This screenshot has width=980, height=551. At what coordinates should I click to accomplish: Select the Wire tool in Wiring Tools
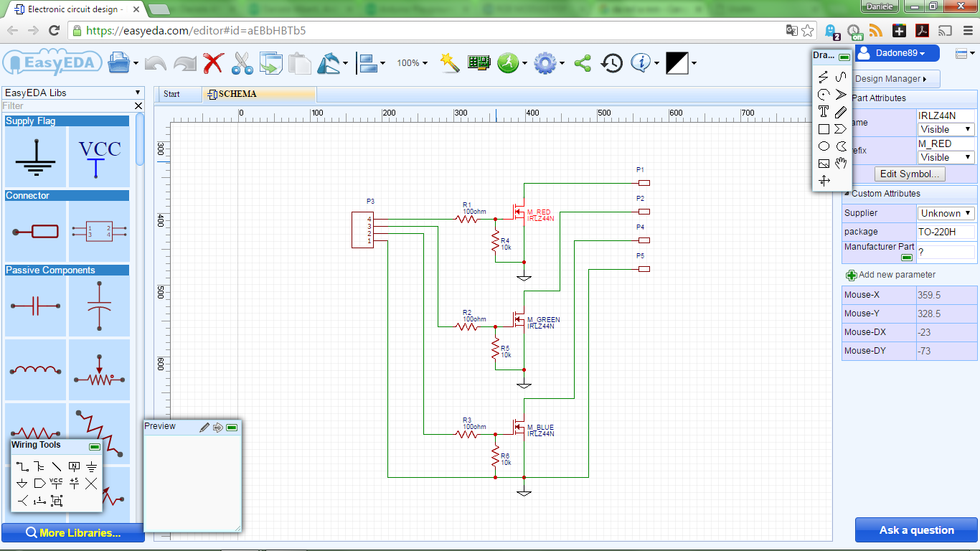[22, 466]
